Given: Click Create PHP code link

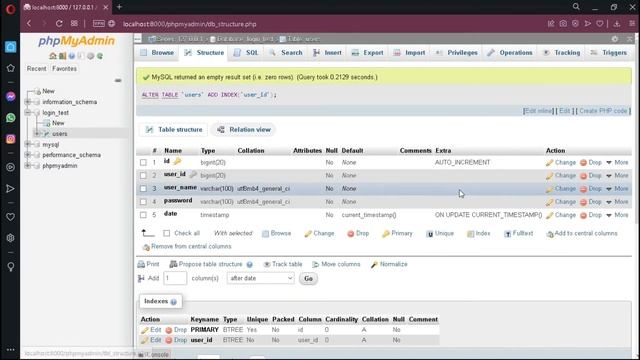Looking at the screenshot, I should coord(603,111).
